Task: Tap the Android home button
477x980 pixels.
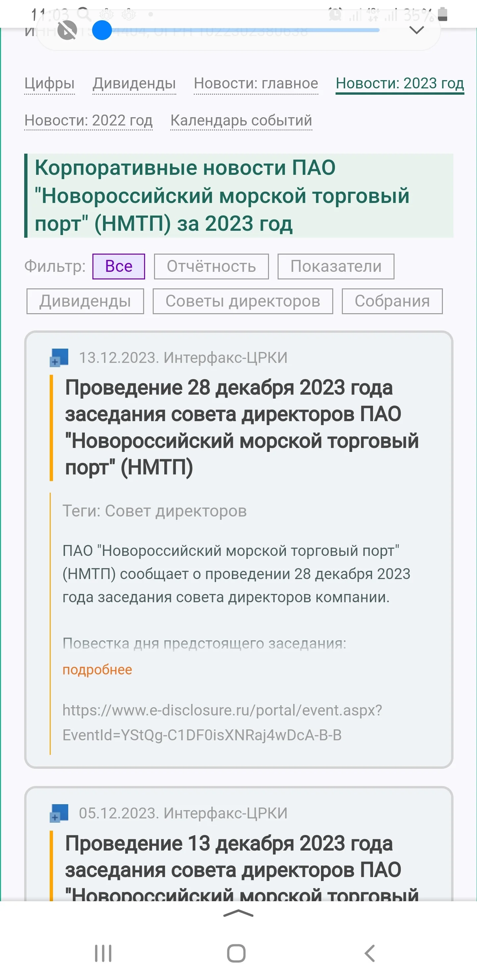Action: [x=237, y=953]
